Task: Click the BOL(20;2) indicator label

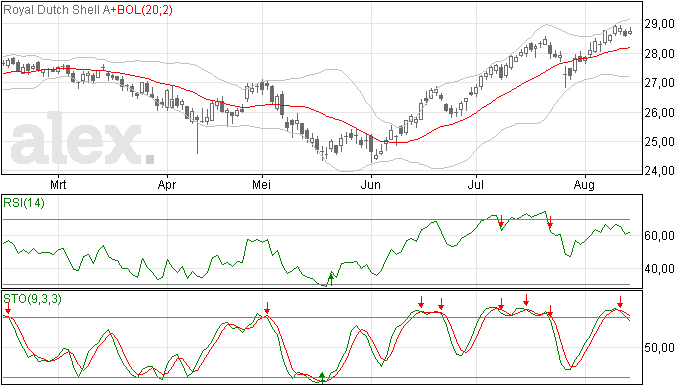Action: (145, 10)
